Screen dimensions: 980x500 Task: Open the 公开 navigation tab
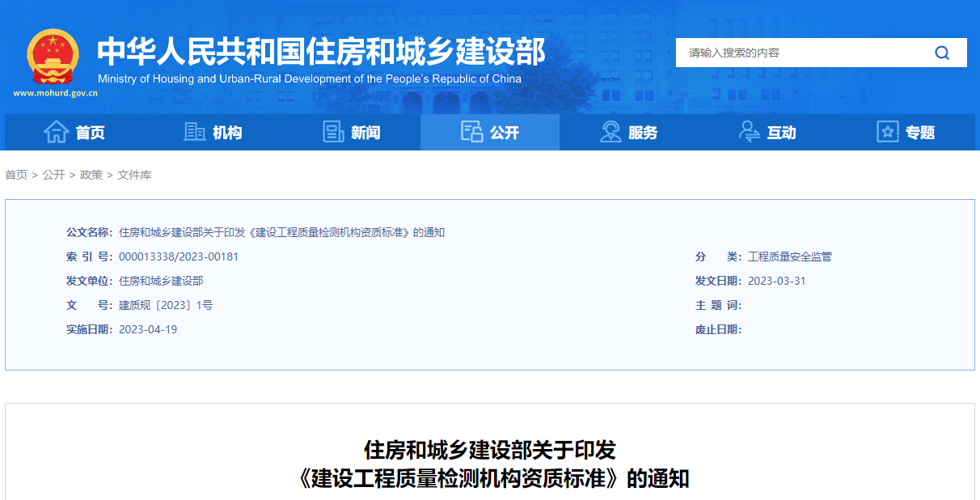pyautogui.click(x=490, y=132)
